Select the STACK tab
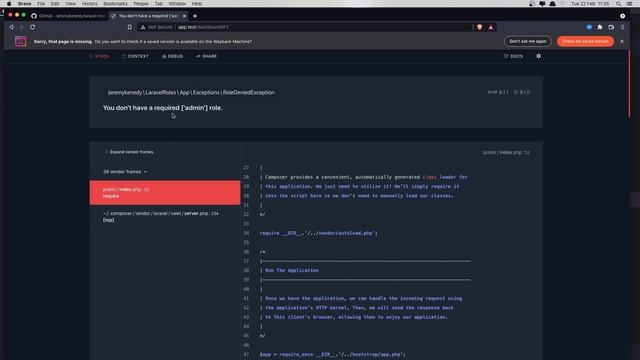This screenshot has width=640, height=360. (x=99, y=56)
